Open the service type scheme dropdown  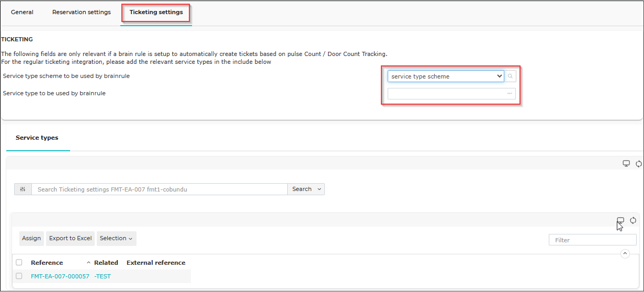pos(446,76)
